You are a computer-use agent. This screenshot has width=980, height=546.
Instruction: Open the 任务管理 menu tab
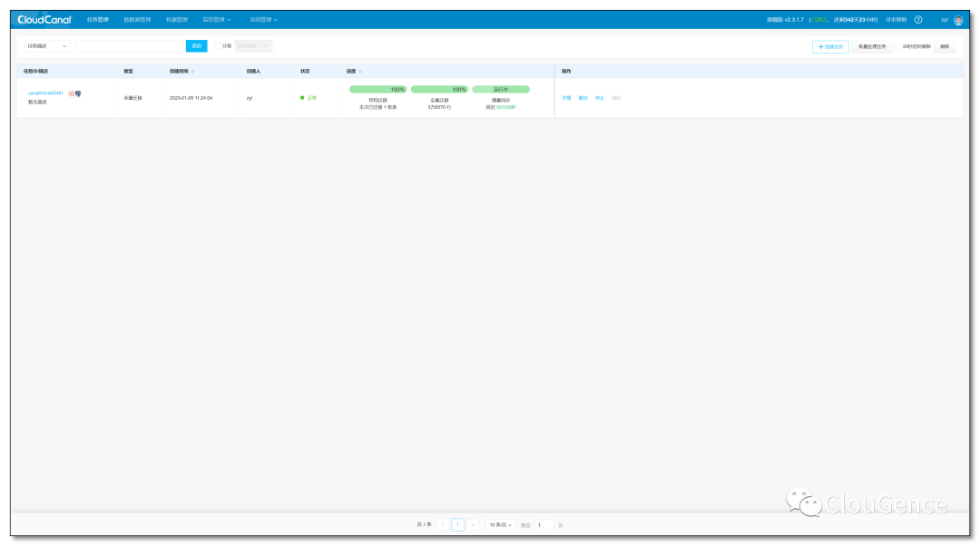tap(97, 20)
